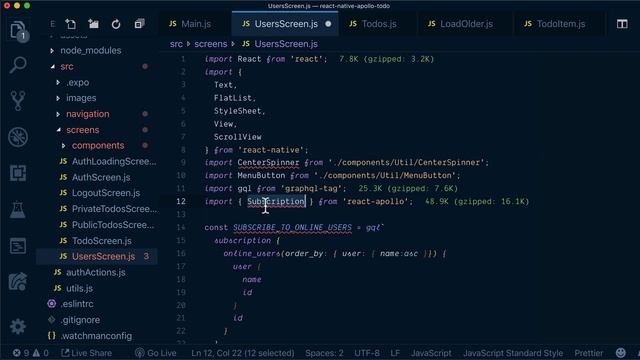This screenshot has height=360, width=640.
Task: Click the Prettier status bar item
Action: 589,353
